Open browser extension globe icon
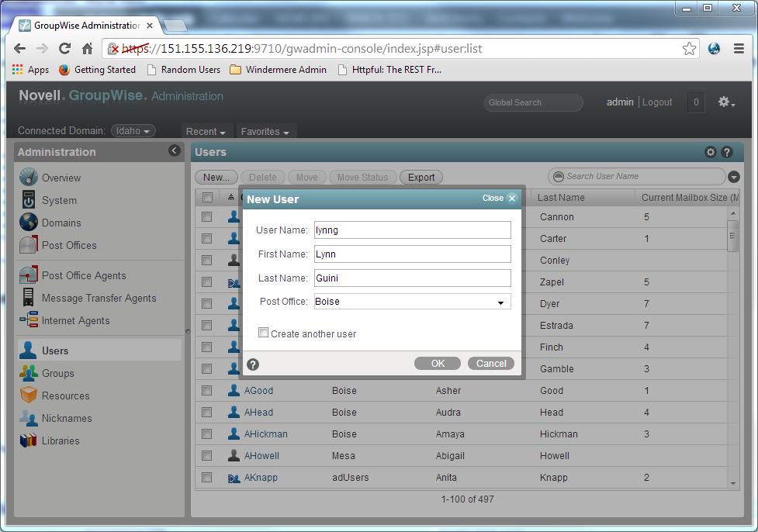Screen dimensions: 758x532 pyautogui.click(x=714, y=48)
